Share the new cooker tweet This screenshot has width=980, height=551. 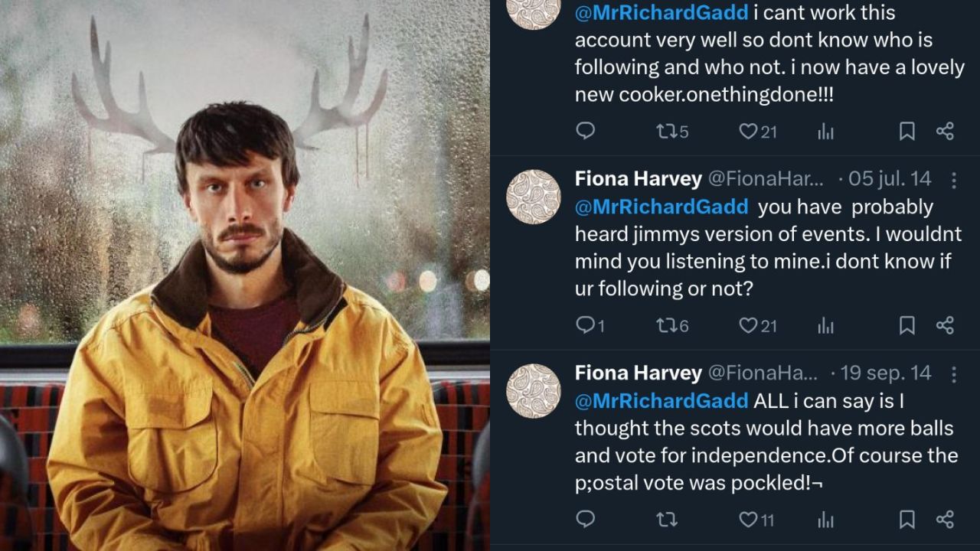pos(945,131)
